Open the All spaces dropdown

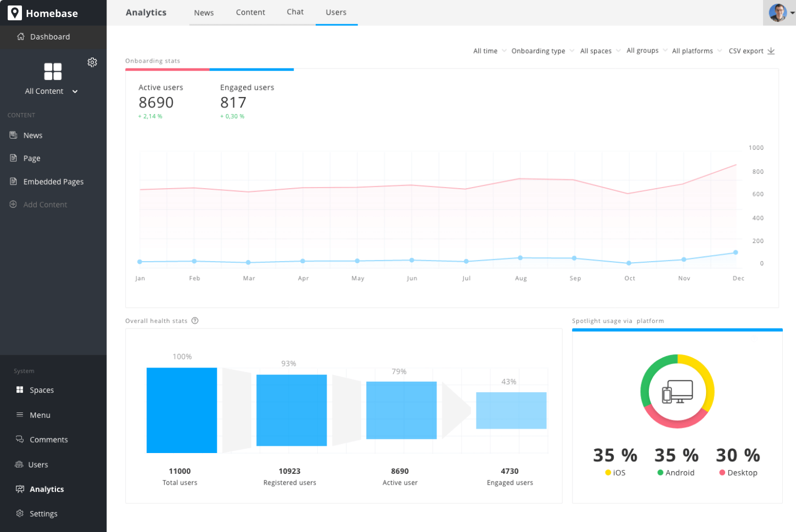600,51
